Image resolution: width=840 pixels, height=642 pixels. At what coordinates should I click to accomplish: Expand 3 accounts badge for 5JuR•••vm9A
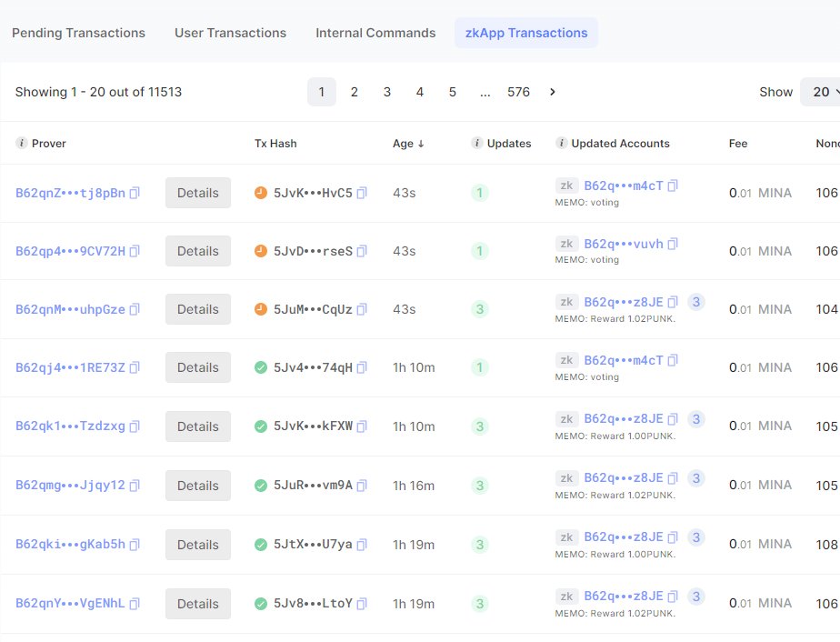point(695,478)
